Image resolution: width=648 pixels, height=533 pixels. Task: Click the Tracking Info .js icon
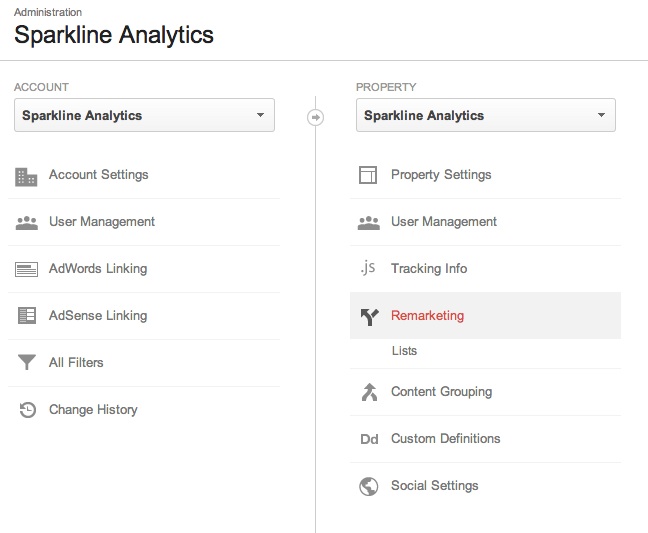tap(368, 269)
